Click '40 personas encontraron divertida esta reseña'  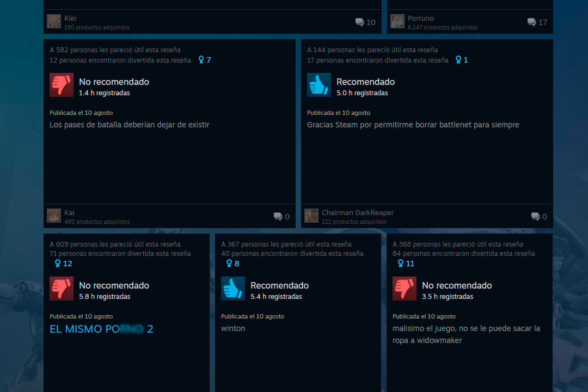(x=292, y=254)
